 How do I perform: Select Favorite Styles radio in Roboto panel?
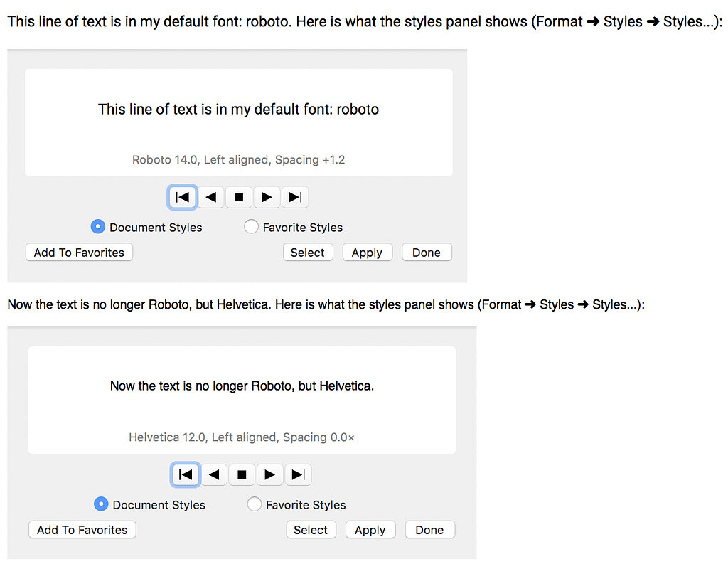[251, 227]
